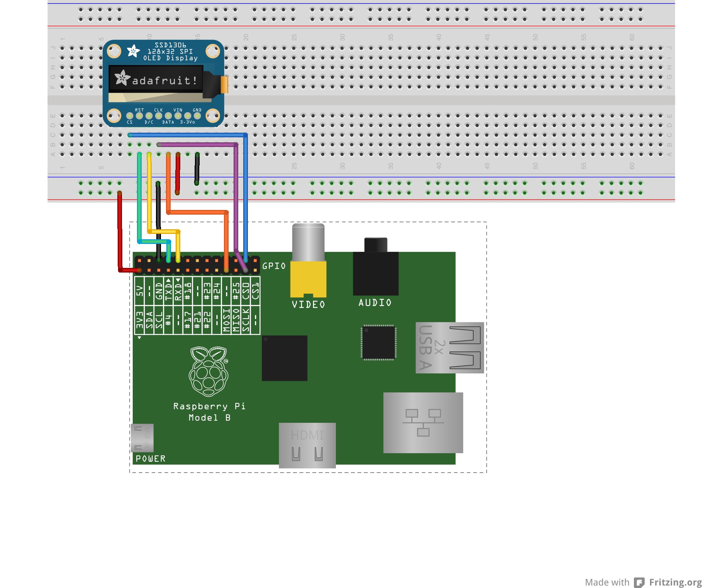
Task: Click the '128x32 SPI' label
Action: pos(170,52)
